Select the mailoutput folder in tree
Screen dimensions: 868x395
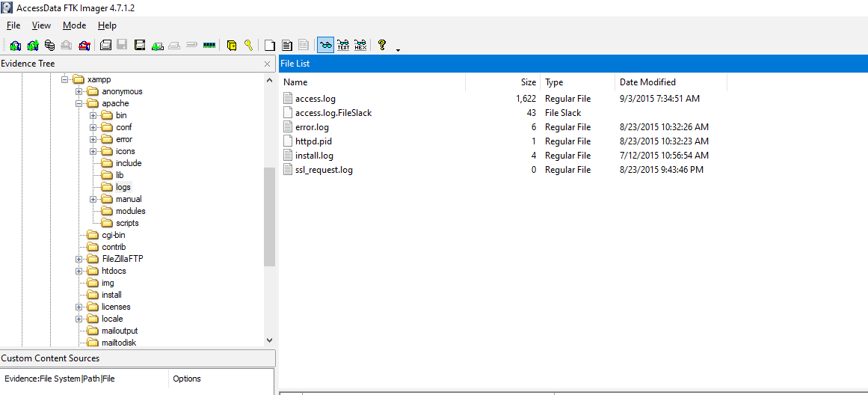120,331
